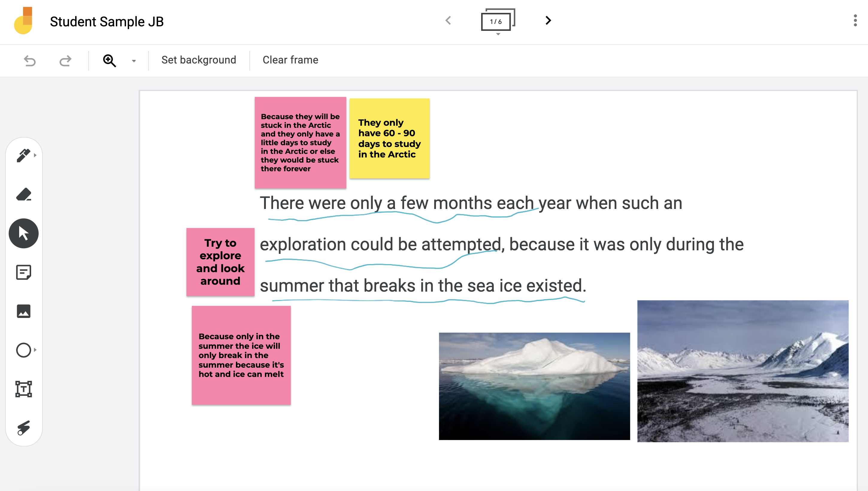Choose the Circle shape tool
868x491 pixels.
pyautogui.click(x=24, y=350)
